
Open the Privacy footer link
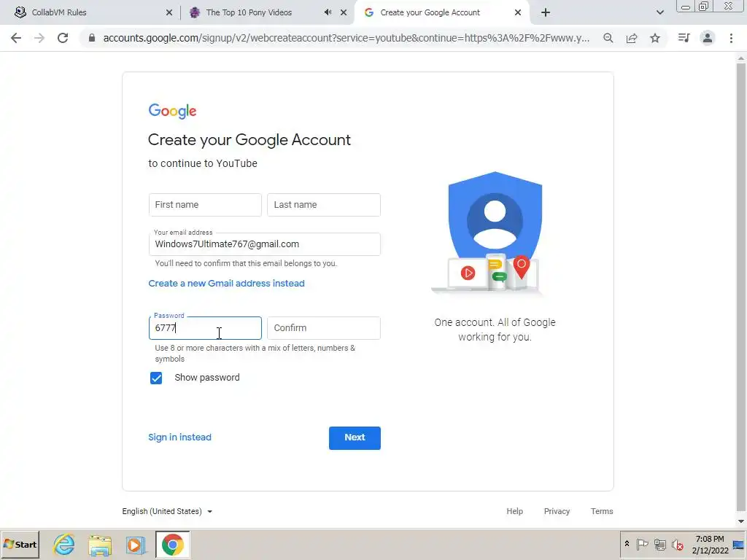[x=557, y=511]
